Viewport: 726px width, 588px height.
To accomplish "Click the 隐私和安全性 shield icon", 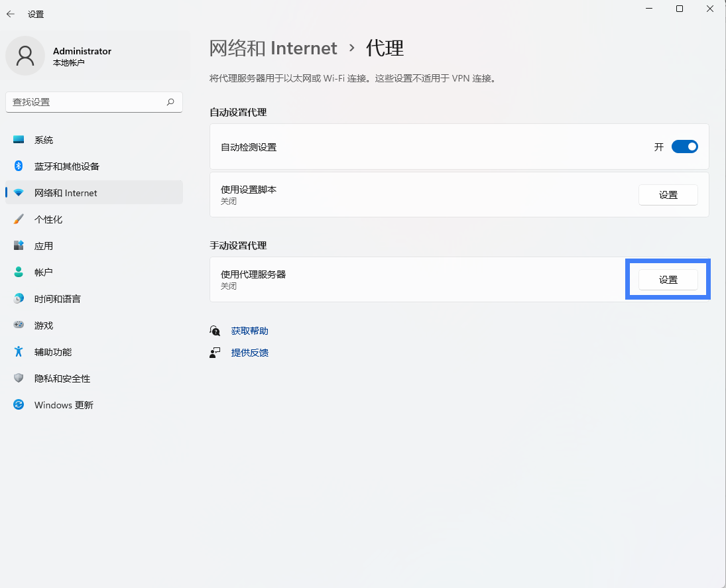I will pyautogui.click(x=19, y=378).
